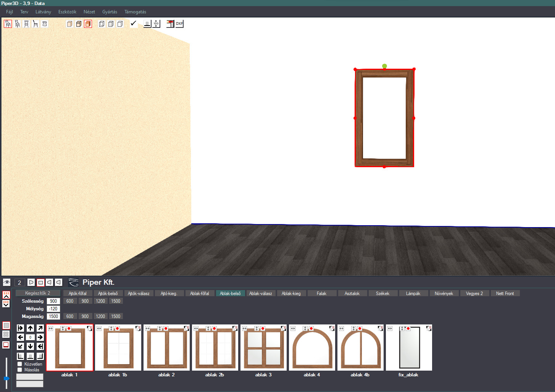Click the side-profile chair view icon
The width and height of the screenshot is (555, 392).
(35, 24)
